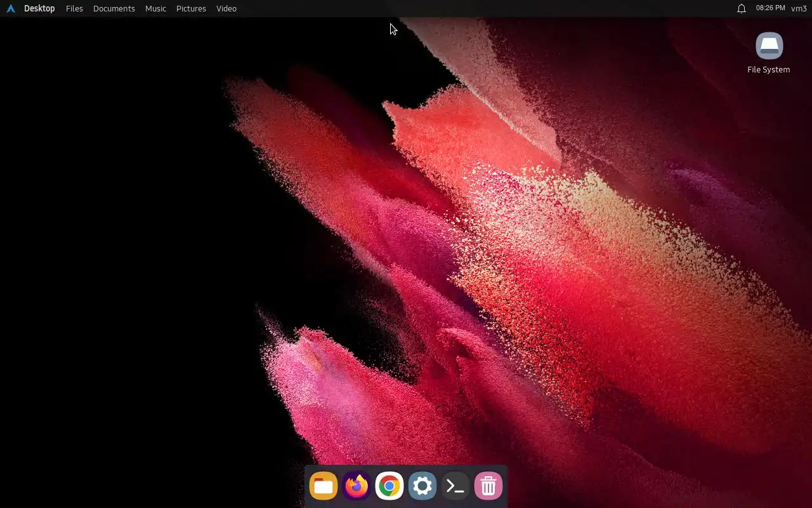Show notifications via the bell icon
Screen dimensions: 812x508
tap(741, 8)
